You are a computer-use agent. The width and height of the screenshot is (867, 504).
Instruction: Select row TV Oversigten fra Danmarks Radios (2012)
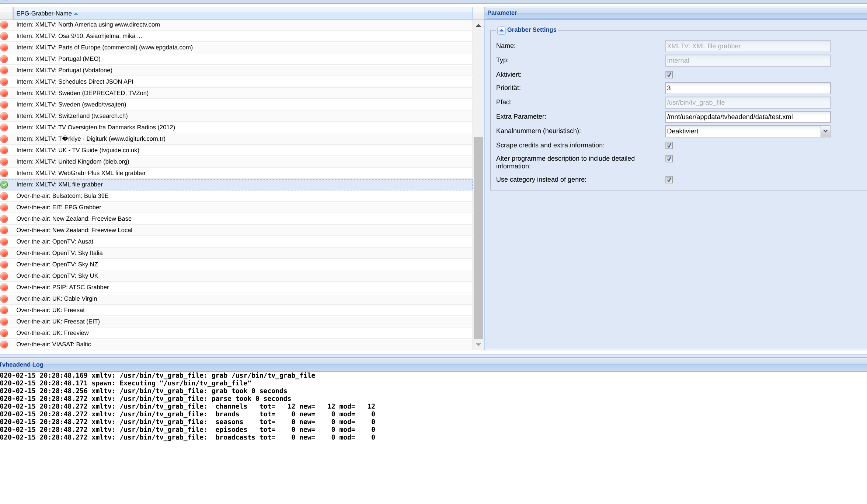tap(236, 127)
